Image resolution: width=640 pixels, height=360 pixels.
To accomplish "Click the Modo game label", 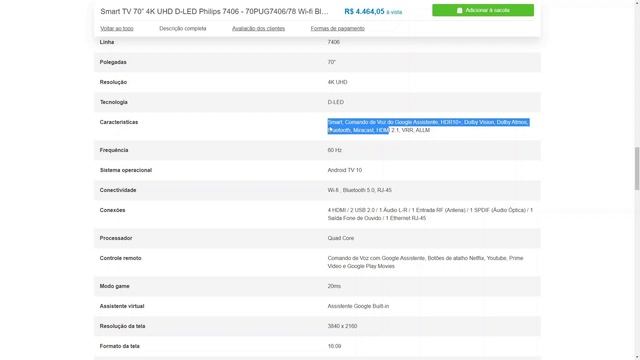I will coord(114,286).
